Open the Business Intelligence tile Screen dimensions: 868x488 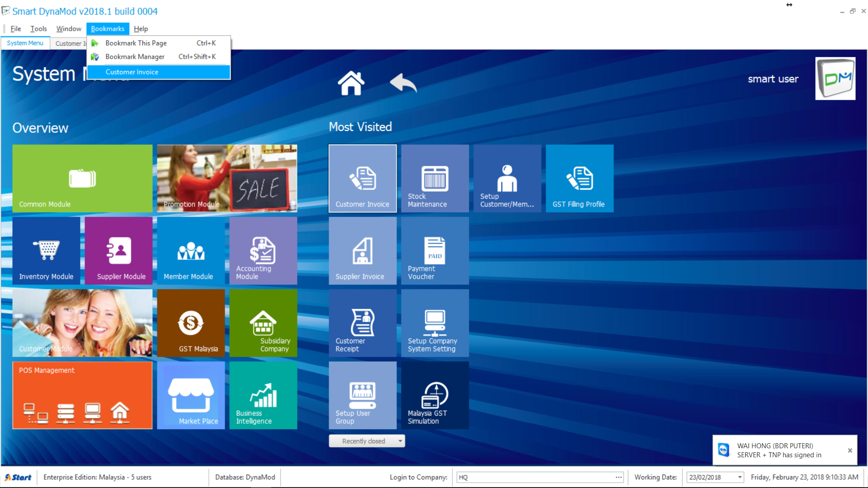(263, 395)
